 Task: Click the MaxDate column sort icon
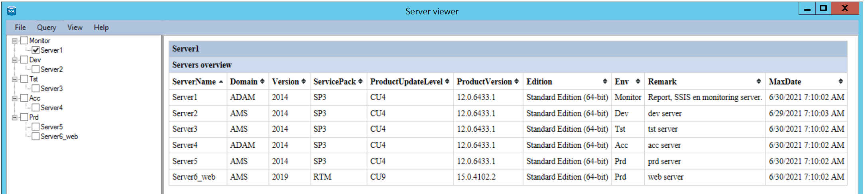[x=840, y=81]
